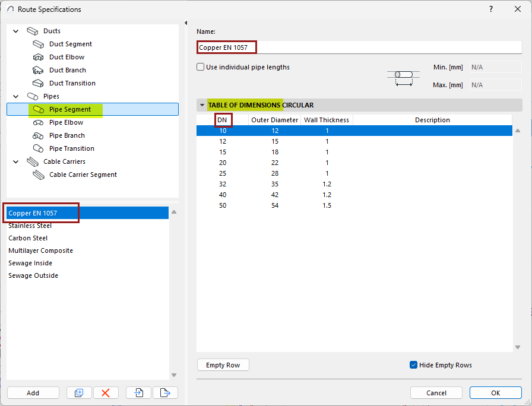Click the Outer Diameter column header
Viewport: 532px width, 406px height.
[275, 120]
